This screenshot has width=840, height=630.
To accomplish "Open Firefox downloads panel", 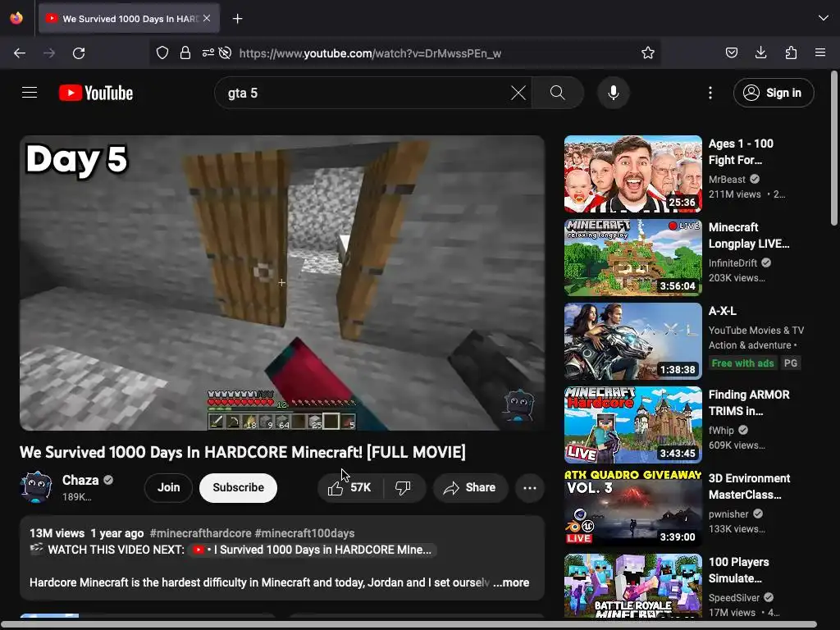I will (760, 52).
